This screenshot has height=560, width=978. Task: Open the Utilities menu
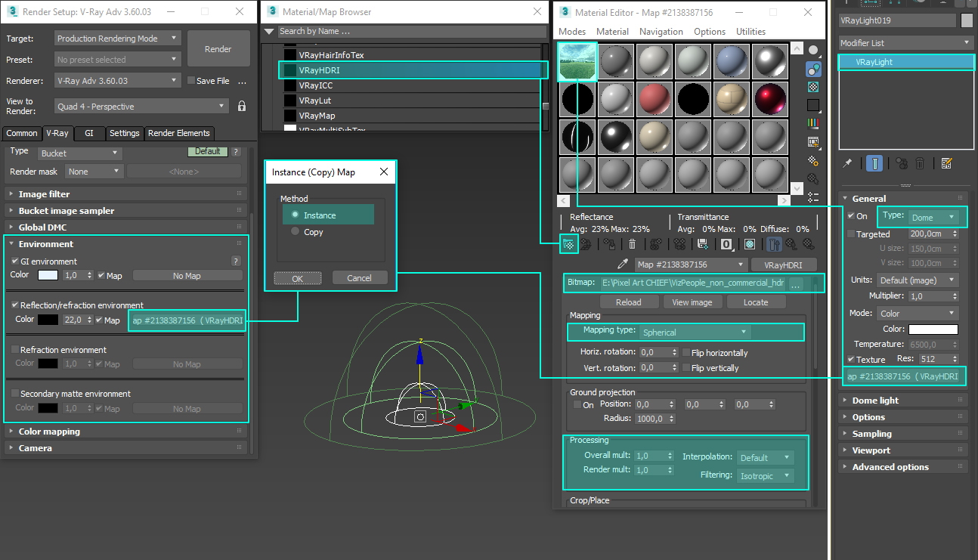pos(751,32)
